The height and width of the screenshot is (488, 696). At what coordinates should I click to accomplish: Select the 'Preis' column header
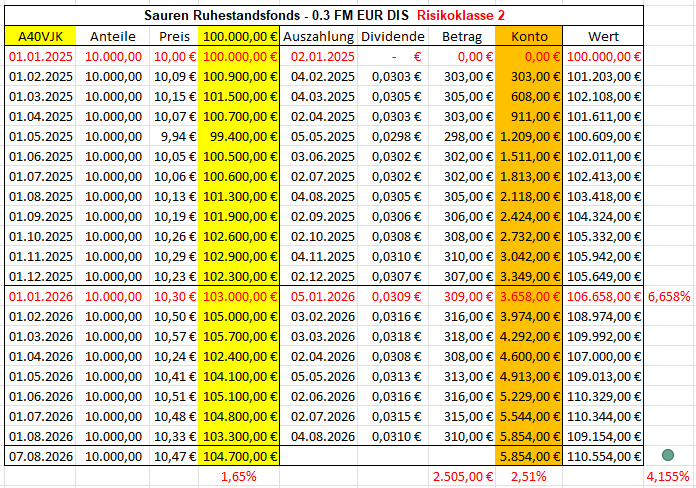(174, 36)
